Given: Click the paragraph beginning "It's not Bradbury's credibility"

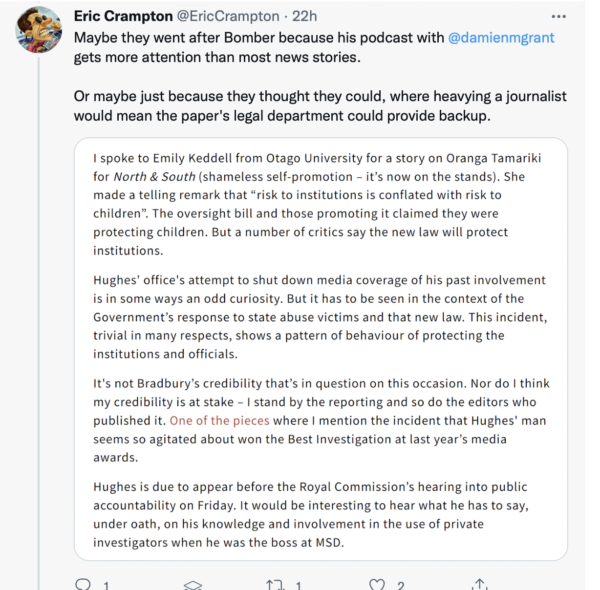Looking at the screenshot, I should 320,412.
